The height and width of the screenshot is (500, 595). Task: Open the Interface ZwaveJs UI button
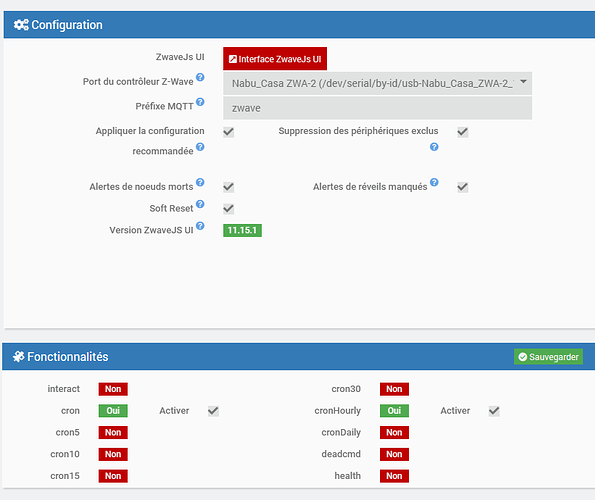coord(275,59)
